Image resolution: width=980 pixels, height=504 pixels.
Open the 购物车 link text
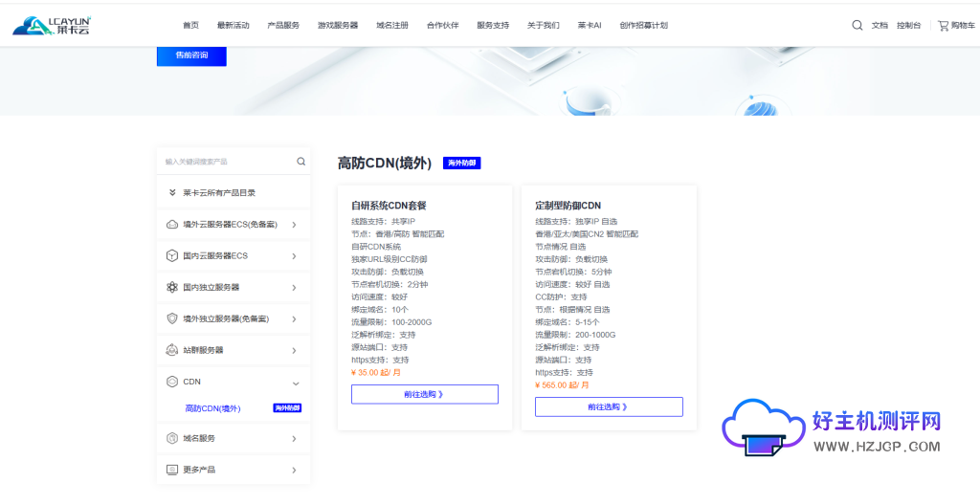coord(963,26)
